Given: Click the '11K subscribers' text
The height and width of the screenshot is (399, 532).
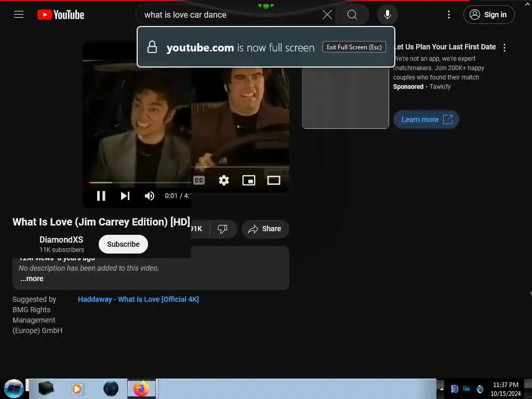Looking at the screenshot, I should tap(62, 250).
